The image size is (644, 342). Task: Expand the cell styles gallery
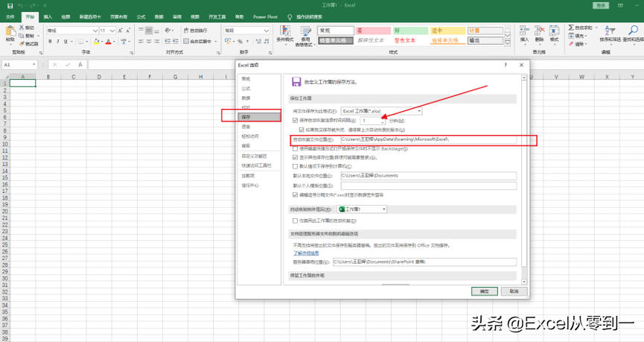click(x=507, y=43)
